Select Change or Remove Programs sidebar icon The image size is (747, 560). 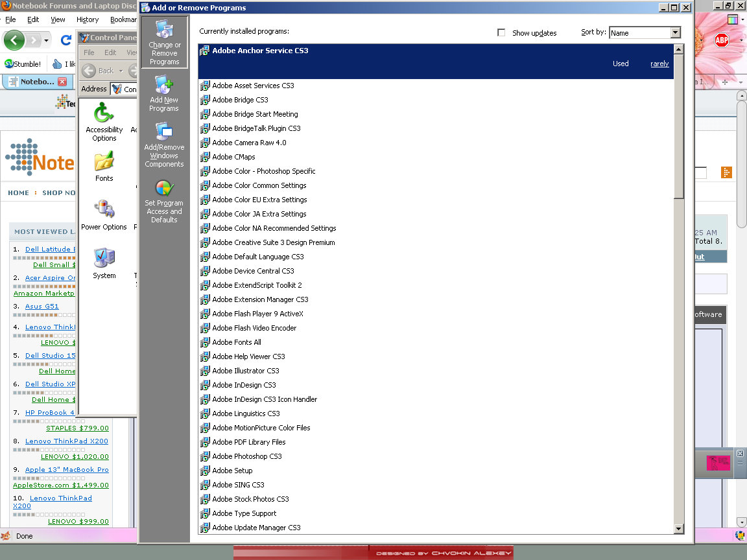(164, 42)
